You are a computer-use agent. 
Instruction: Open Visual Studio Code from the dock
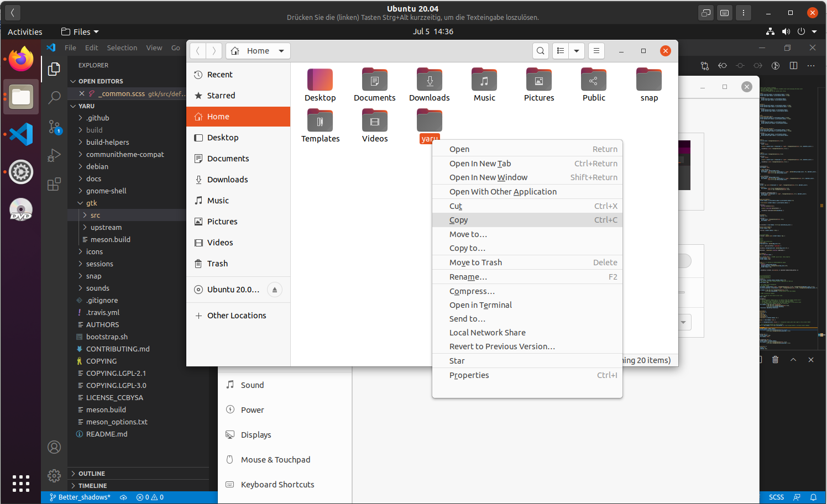click(x=21, y=134)
